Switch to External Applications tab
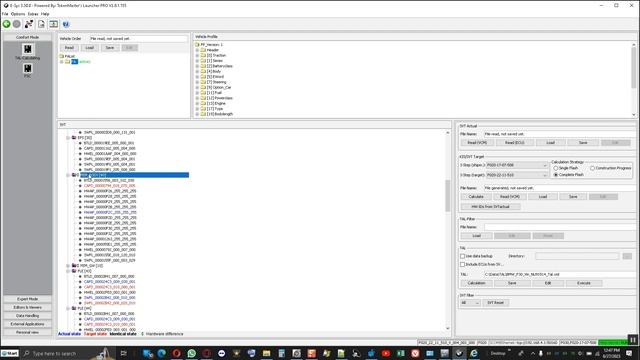This screenshot has width=640, height=360. (27, 324)
